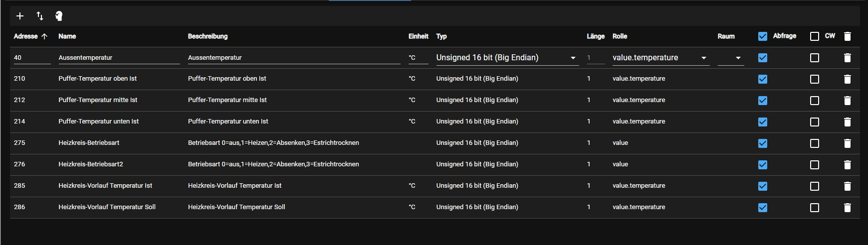
Task: Click the up-down arrows import/export icon
Action: (x=40, y=16)
